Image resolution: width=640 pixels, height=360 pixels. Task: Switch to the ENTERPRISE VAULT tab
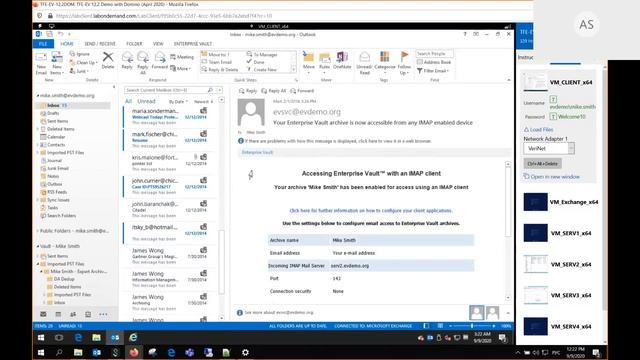pyautogui.click(x=193, y=44)
